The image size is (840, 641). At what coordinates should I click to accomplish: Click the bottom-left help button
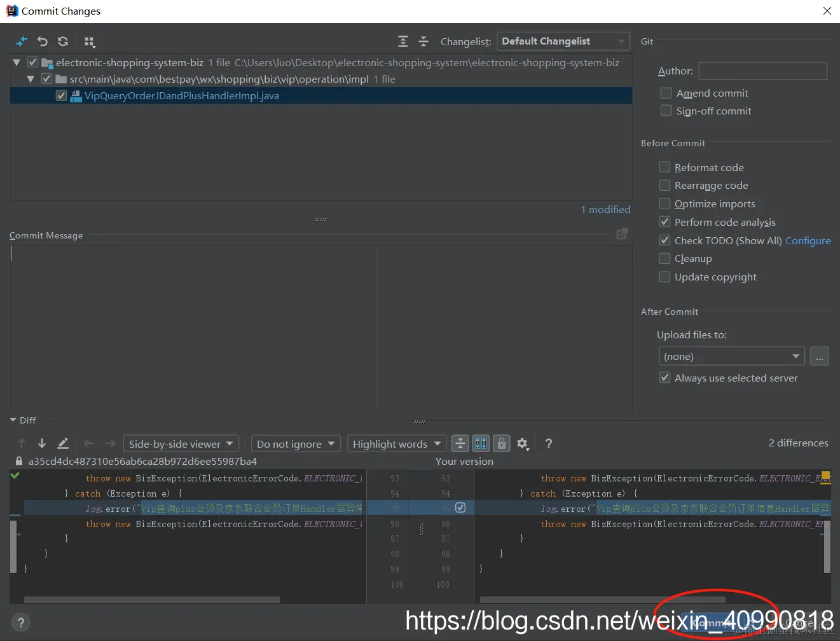(20, 623)
